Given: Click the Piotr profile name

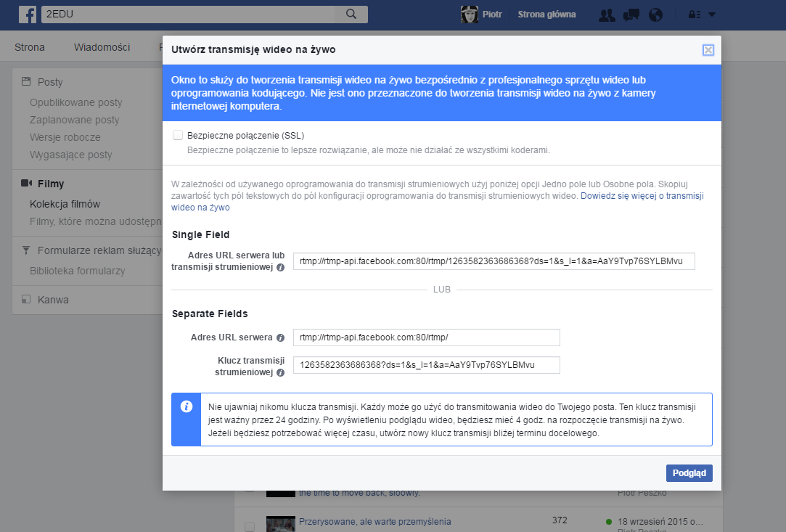Looking at the screenshot, I should [492, 15].
